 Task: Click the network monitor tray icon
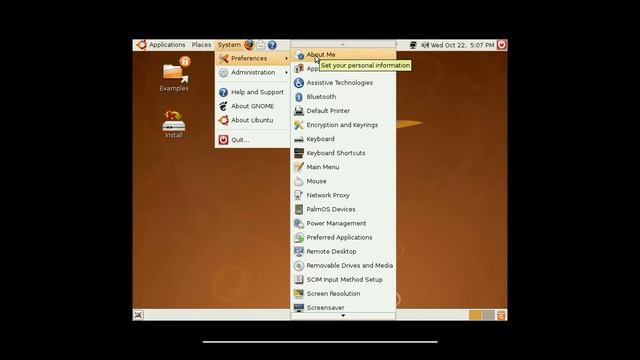point(413,45)
